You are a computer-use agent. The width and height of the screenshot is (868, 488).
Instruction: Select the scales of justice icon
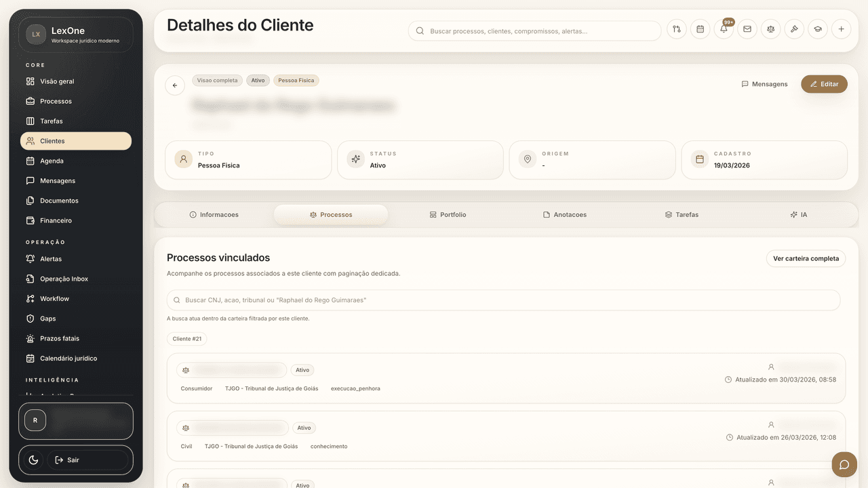[x=770, y=29]
